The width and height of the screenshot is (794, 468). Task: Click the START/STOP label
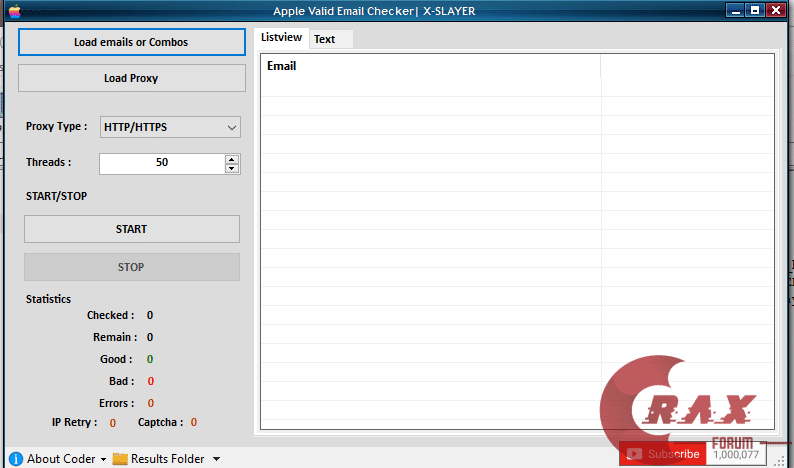57,196
